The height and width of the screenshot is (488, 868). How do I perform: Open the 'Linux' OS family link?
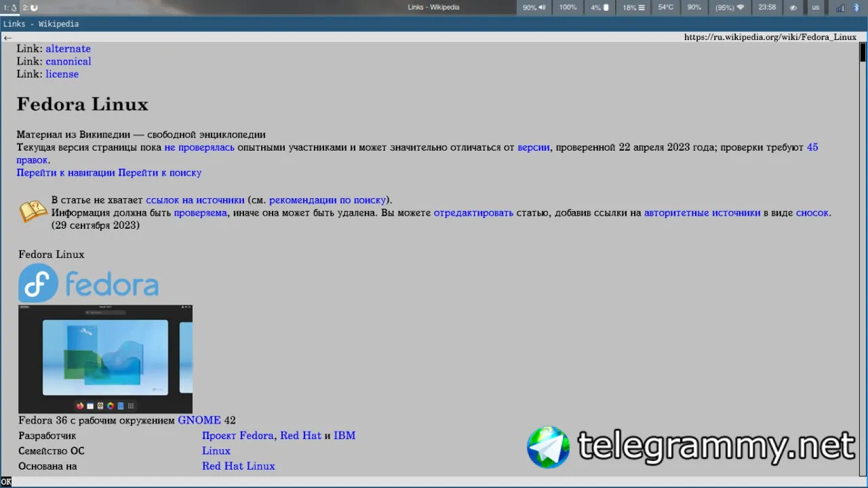tap(216, 451)
